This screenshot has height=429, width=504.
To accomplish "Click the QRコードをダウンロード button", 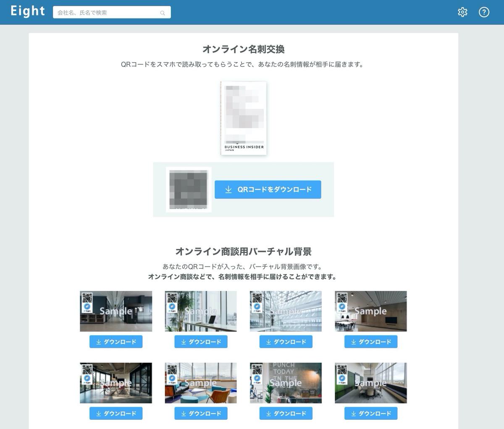I will click(x=268, y=189).
